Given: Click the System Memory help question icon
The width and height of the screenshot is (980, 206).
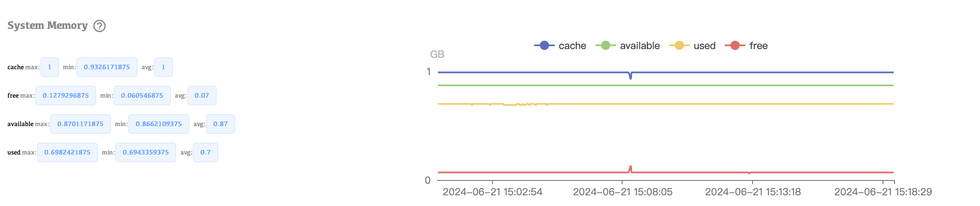Looking at the screenshot, I should (99, 26).
